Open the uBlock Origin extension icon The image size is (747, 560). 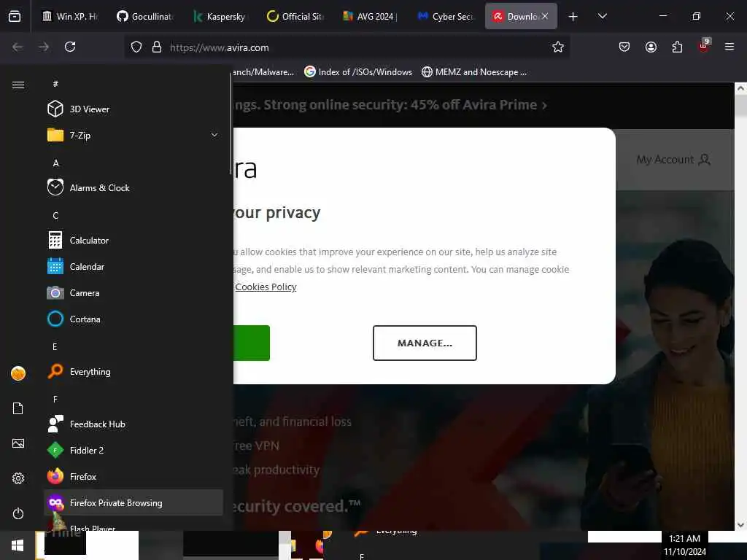click(x=704, y=46)
